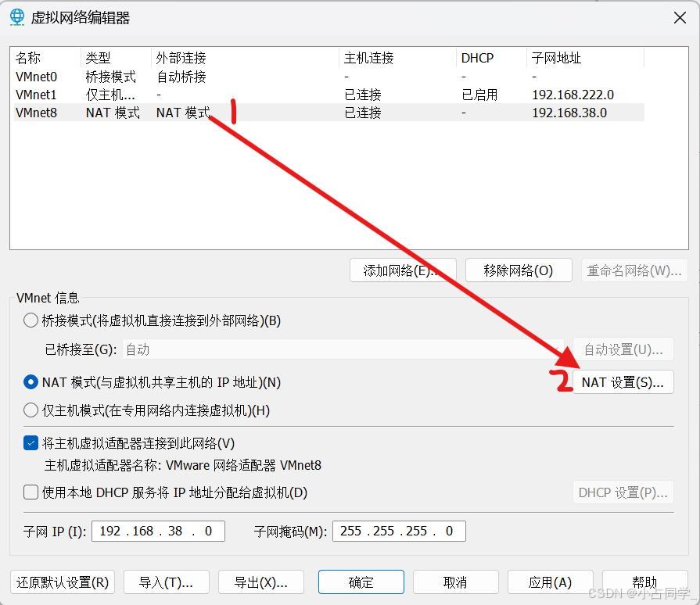The image size is (700, 605).
Task: Click 已启用 DHCP cell for VMnet1
Action: (x=479, y=95)
